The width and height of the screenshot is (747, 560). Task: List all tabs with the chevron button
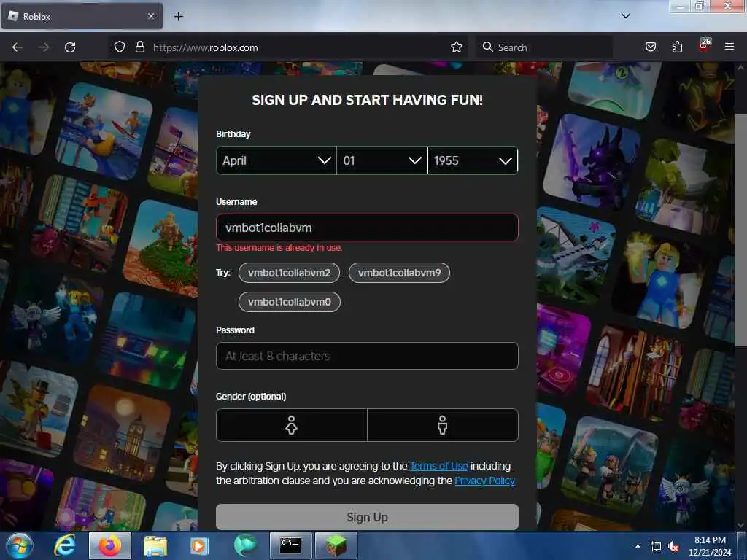(x=625, y=16)
